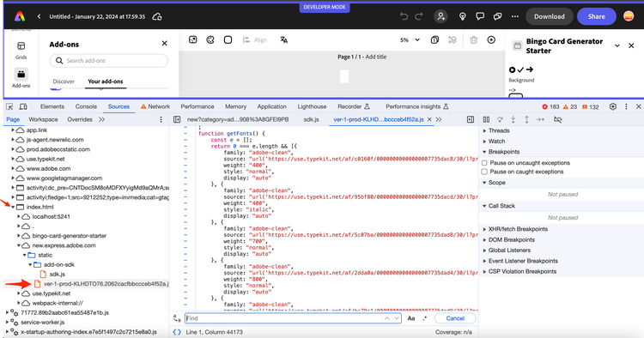
Task: Toggle regular expression search in find bar
Action: [x=425, y=318]
